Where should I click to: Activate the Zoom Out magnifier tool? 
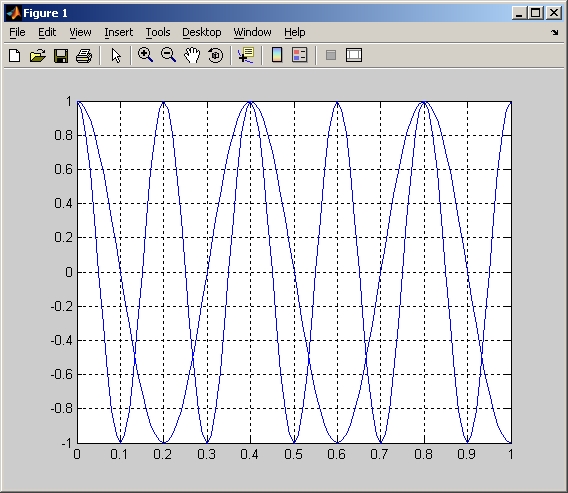(168, 55)
